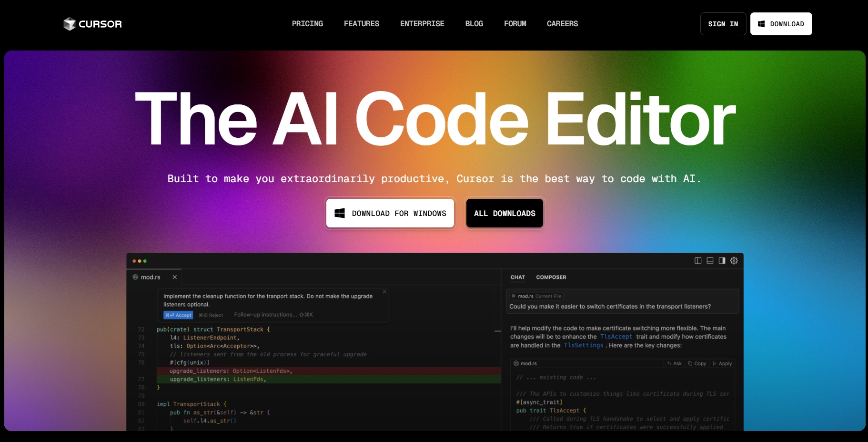Switch to the Chat tab
The image size is (868, 442).
pos(517,277)
